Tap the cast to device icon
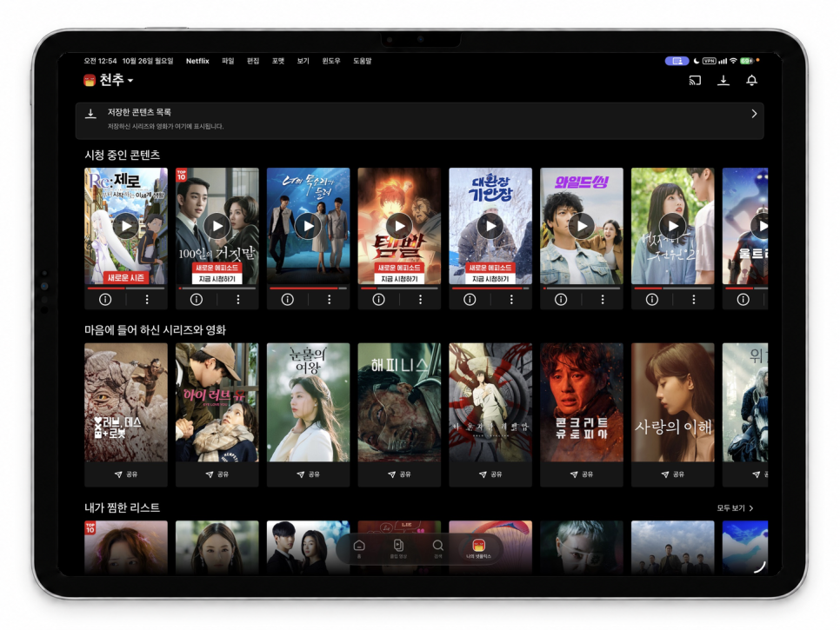Image resolution: width=840 pixels, height=630 pixels. pos(694,80)
